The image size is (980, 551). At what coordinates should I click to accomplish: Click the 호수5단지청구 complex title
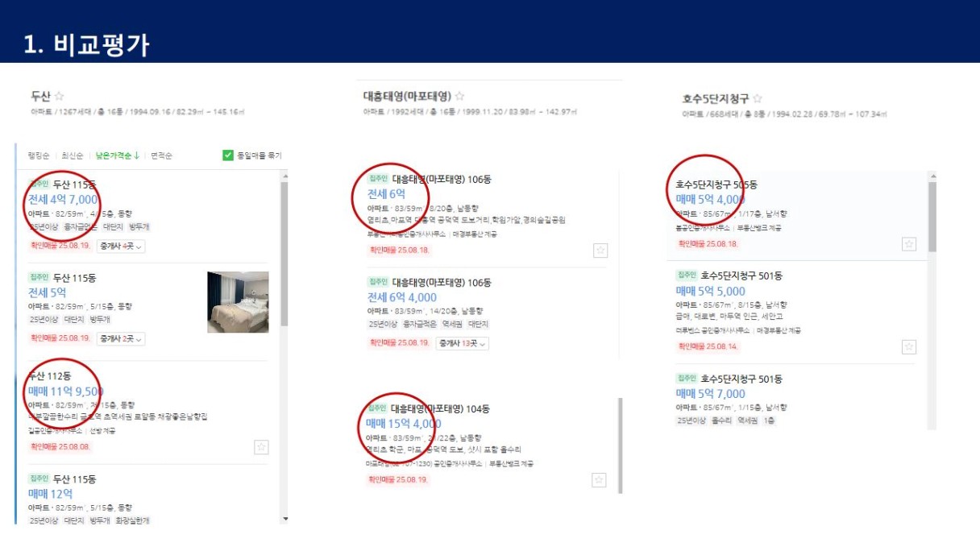(716, 98)
